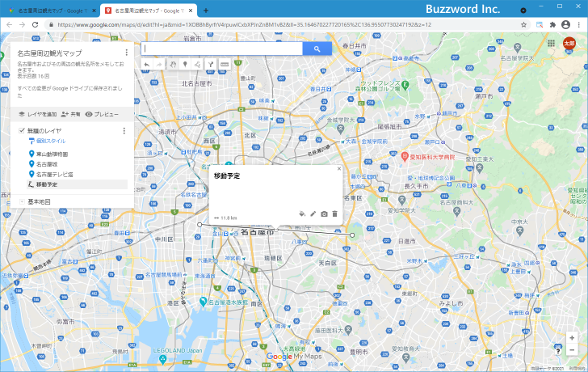Viewport: 588px width, 372px height.
Task: Select 名古屋城 in the layer list
Action: pos(47,164)
